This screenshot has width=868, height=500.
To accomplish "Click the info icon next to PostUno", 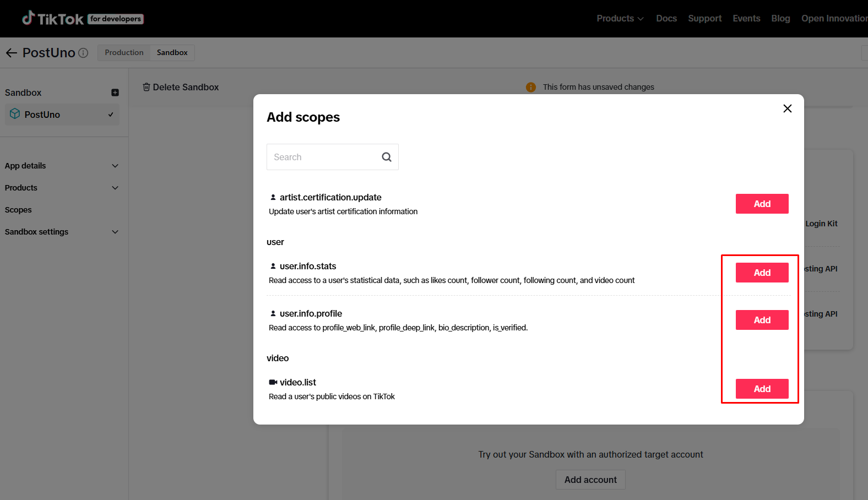I will [x=83, y=53].
